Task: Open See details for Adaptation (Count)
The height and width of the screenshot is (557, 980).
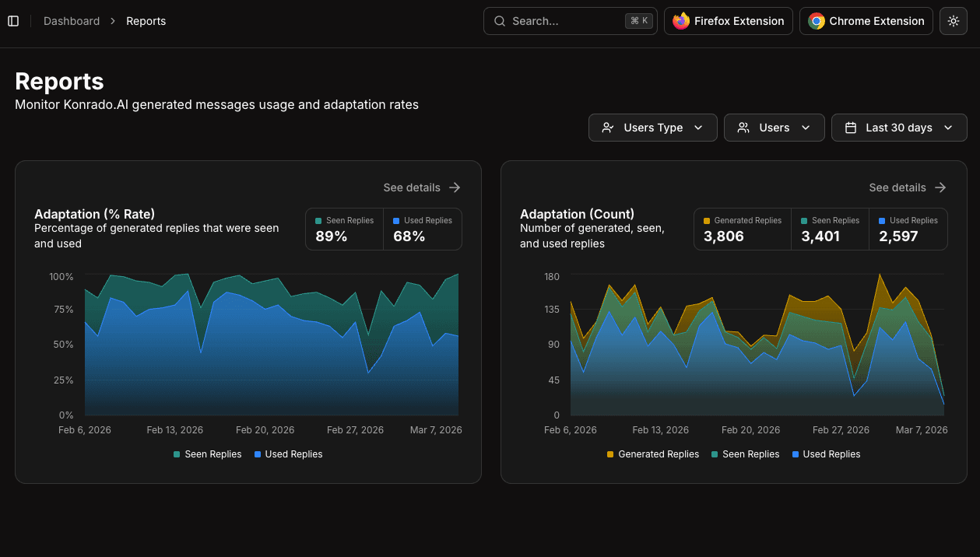Action: [x=908, y=187]
